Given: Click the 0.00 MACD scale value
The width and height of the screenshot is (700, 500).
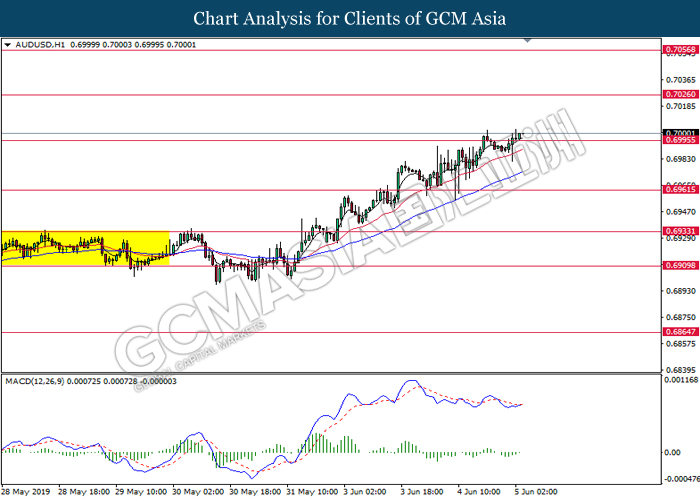Looking at the screenshot, I should coord(672,453).
